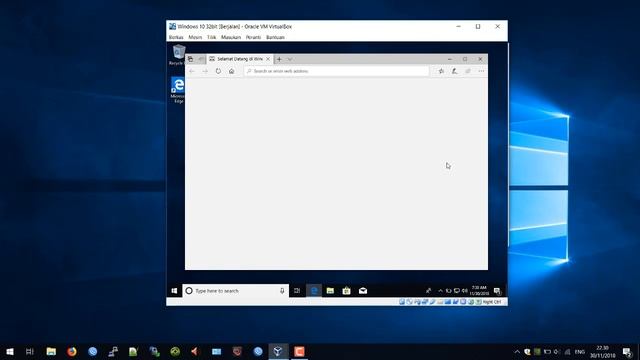Open the guest VM Start menu
Viewport: 640px width, 360px height.
coord(174,291)
